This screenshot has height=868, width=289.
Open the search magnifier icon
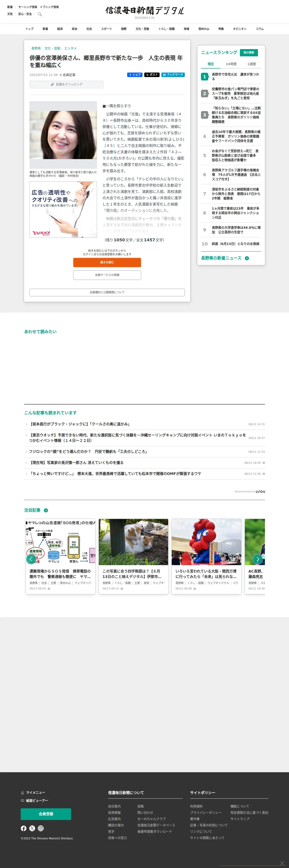coord(40,14)
